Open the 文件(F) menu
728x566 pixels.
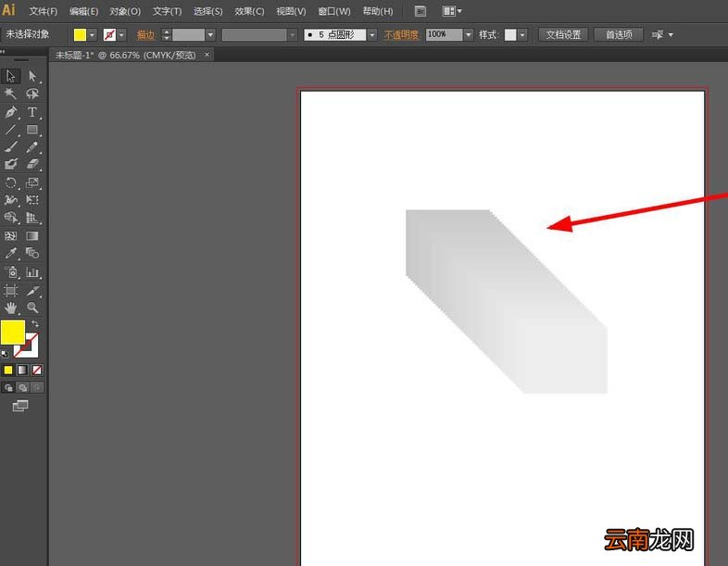pyautogui.click(x=44, y=11)
